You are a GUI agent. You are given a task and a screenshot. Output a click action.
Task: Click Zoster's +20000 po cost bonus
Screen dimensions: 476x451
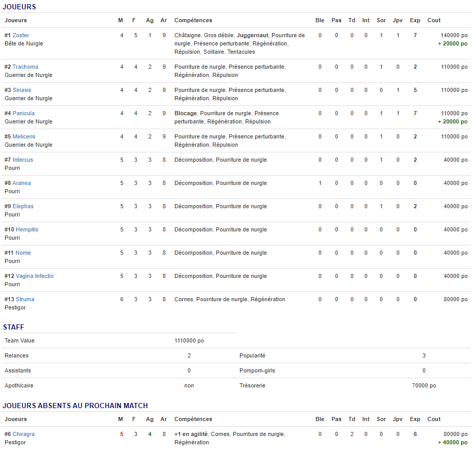pyautogui.click(x=452, y=43)
